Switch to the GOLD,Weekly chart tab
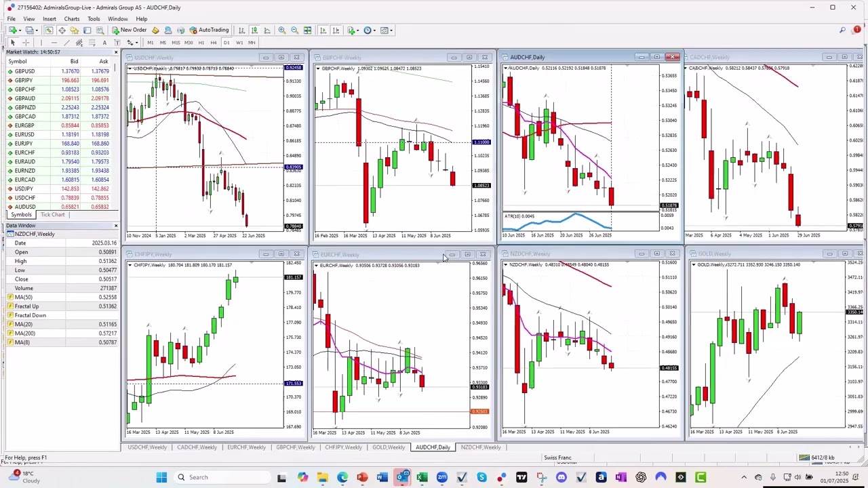The height and width of the screenshot is (488, 868). [388, 447]
